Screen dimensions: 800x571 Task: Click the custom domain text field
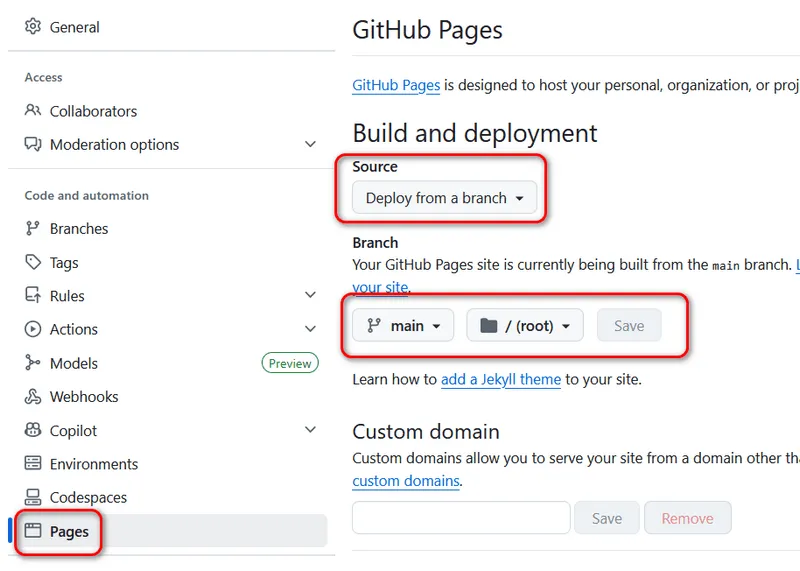461,518
